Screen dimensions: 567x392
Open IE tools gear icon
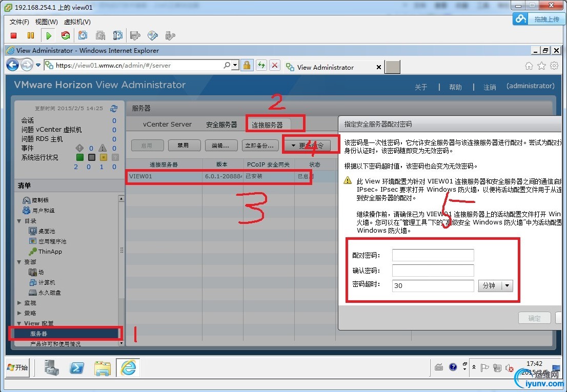pyautogui.click(x=554, y=66)
